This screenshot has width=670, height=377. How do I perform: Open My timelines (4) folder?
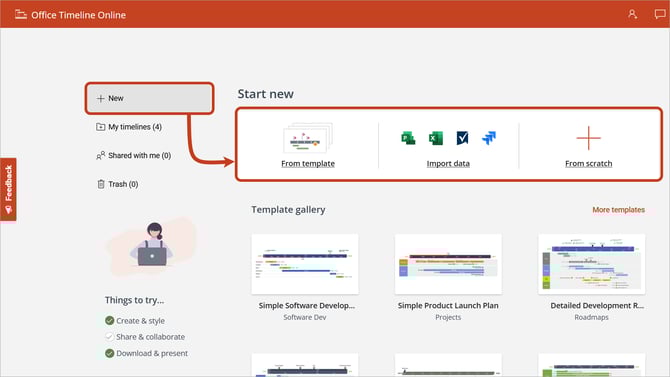[x=129, y=127]
